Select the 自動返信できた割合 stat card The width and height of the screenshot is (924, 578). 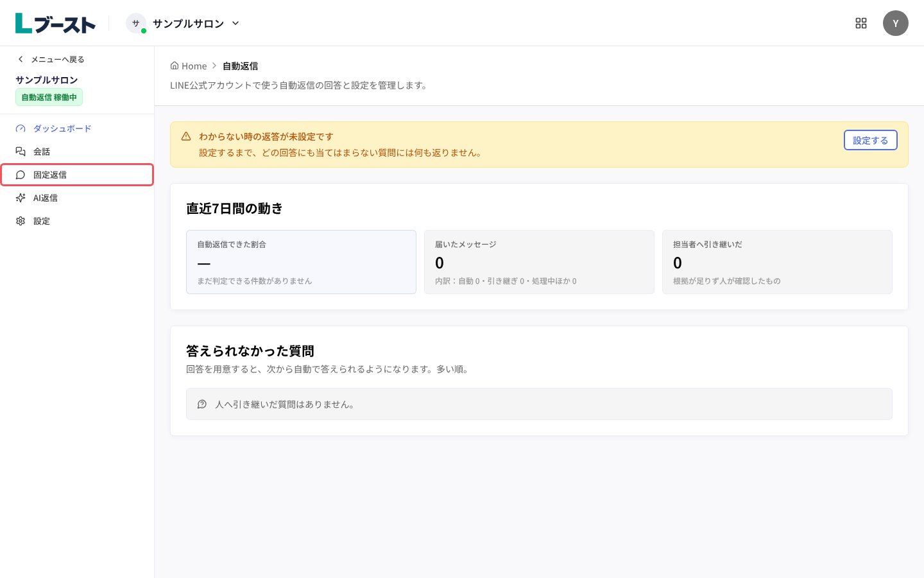301,262
